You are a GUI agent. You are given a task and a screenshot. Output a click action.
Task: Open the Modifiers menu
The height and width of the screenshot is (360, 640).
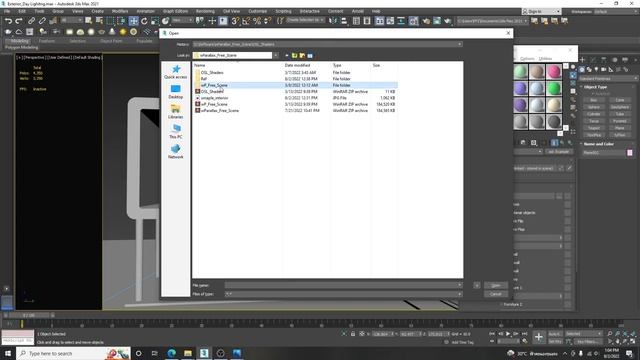point(120,11)
